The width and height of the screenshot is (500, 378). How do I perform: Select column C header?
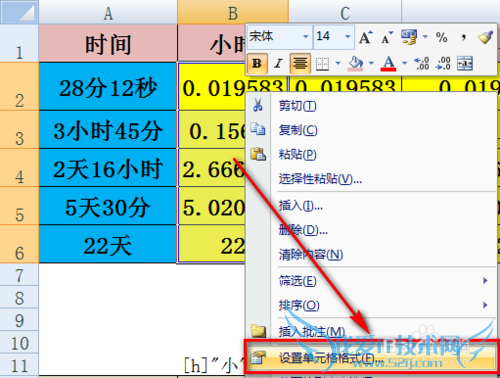pos(345,13)
